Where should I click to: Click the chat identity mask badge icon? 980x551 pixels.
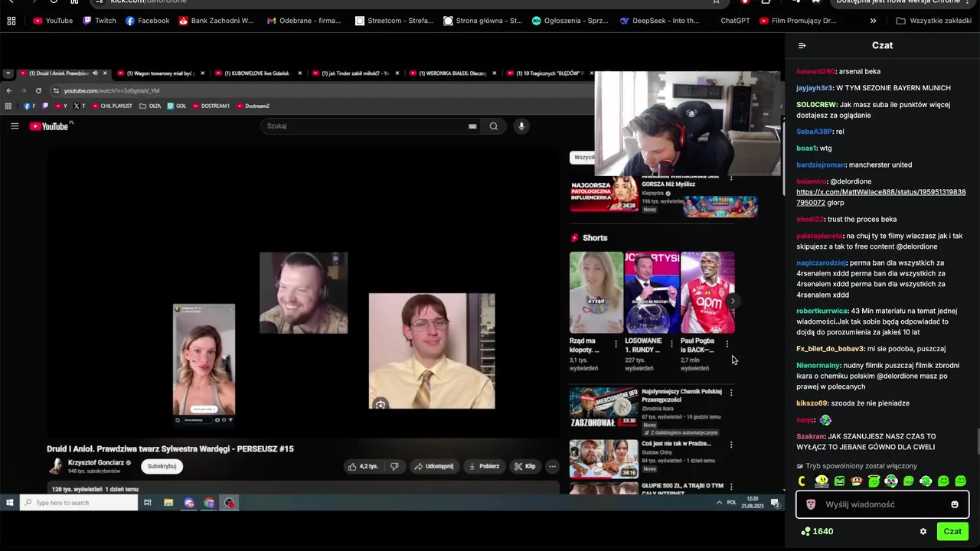click(x=811, y=504)
